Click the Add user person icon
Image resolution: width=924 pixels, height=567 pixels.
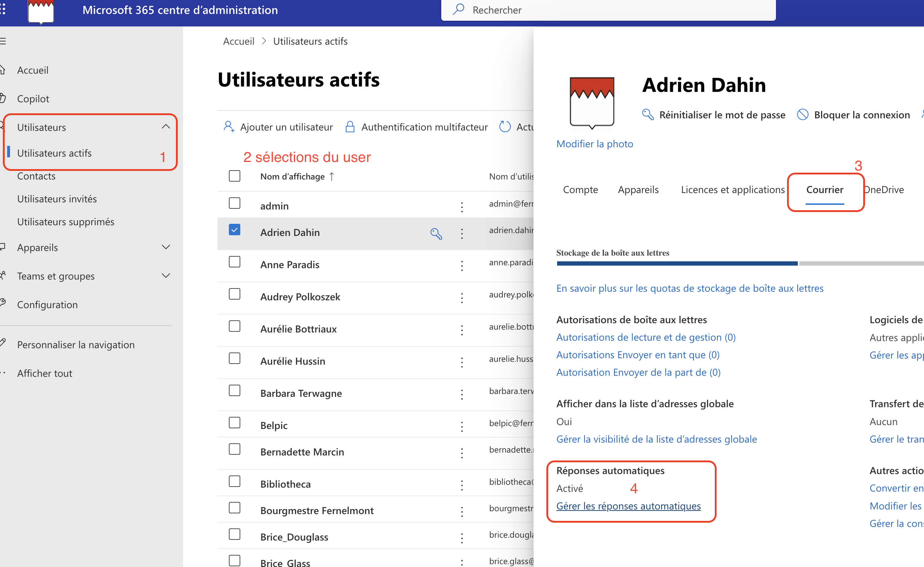tap(228, 127)
